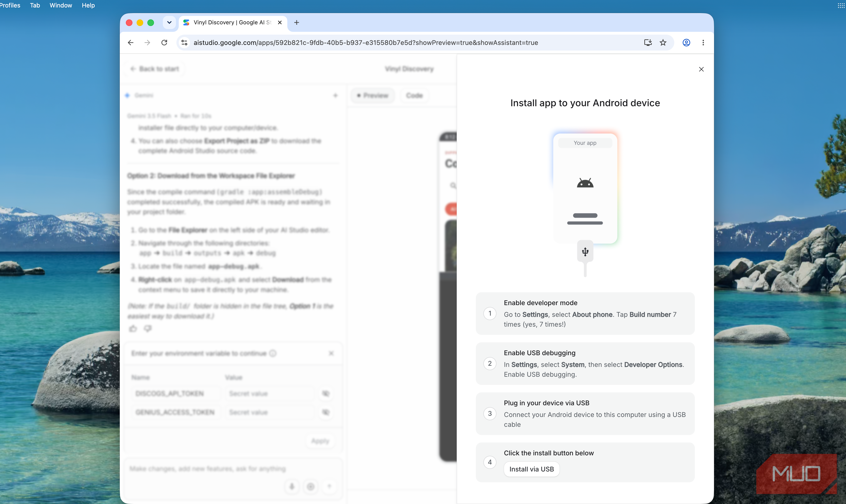The height and width of the screenshot is (504, 846).
Task: Click GENIUS_ACCESS_TOKEN secret value field
Action: (x=270, y=412)
